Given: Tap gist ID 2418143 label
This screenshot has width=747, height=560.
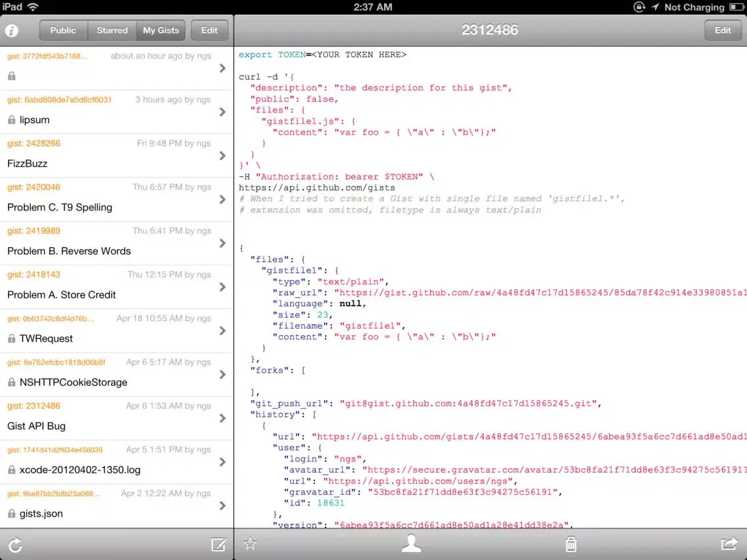Looking at the screenshot, I should [34, 275].
